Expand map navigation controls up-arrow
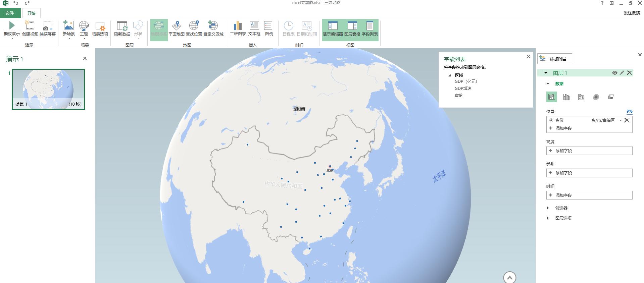The height and width of the screenshot is (283, 644). (510, 278)
